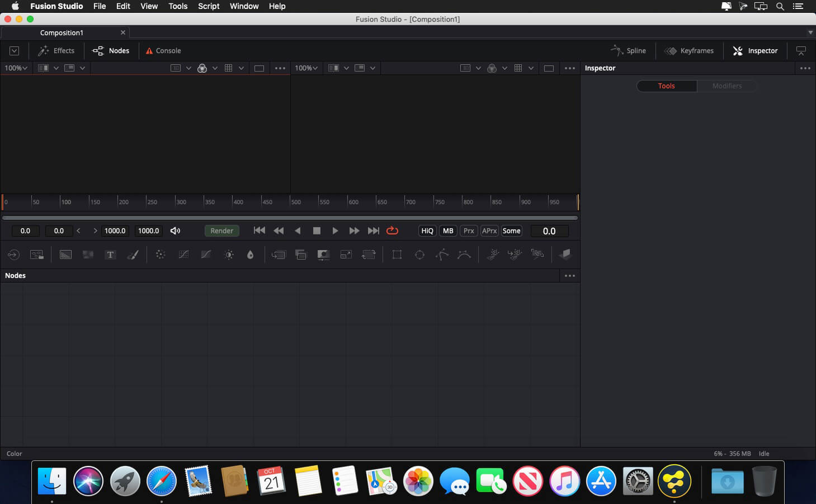Open right viewer 100% zoom dropdown
Viewport: 816px width, 504px height.
coord(306,68)
